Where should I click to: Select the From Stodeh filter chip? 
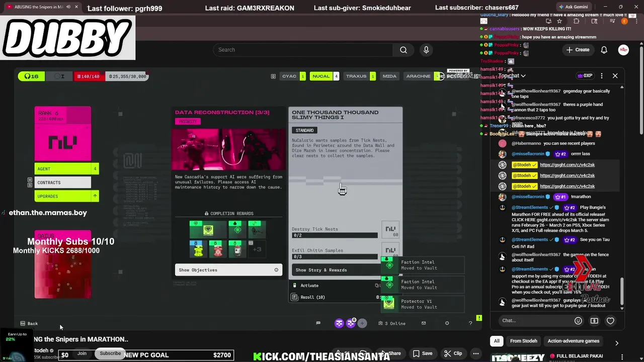point(523,341)
